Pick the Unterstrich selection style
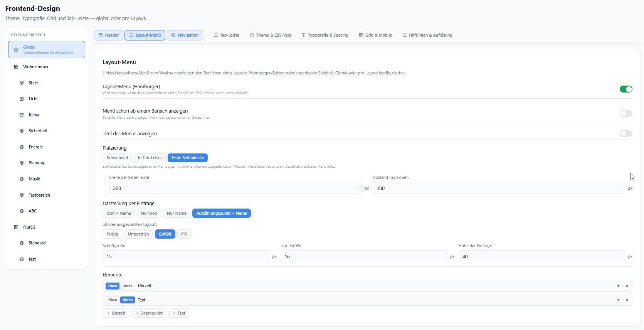The width and height of the screenshot is (644, 330). click(x=138, y=234)
